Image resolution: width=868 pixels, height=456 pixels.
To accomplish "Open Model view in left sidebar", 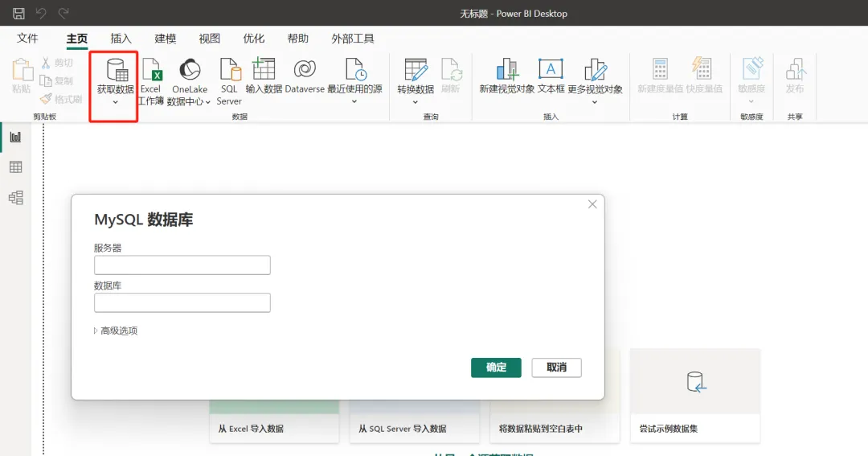I will [15, 197].
